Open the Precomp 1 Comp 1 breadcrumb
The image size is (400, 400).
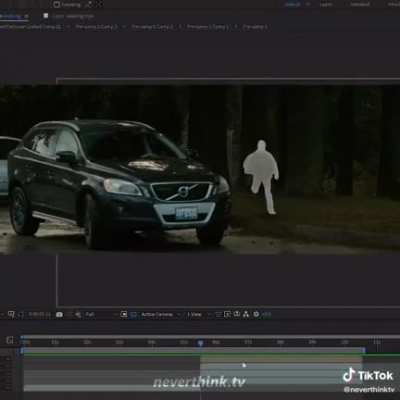[208, 27]
